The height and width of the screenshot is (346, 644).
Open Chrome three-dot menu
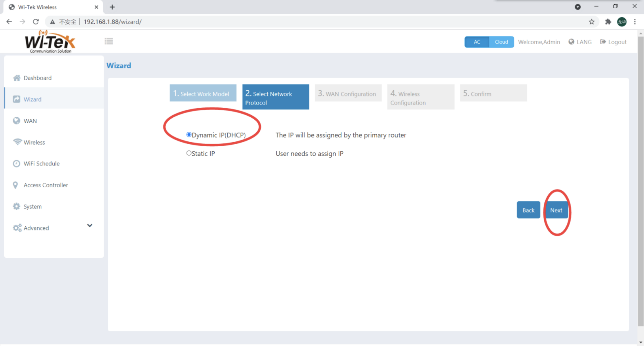coord(635,22)
